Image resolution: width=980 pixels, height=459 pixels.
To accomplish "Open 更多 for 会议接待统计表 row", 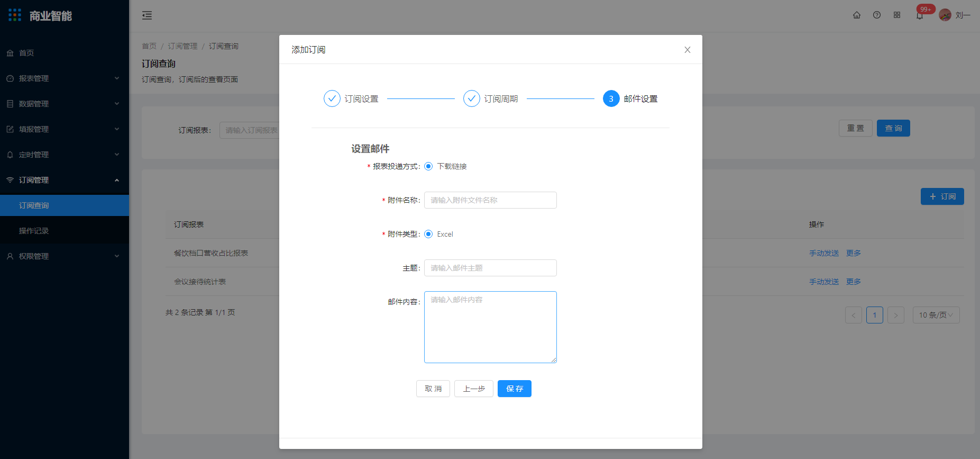I will coord(854,282).
